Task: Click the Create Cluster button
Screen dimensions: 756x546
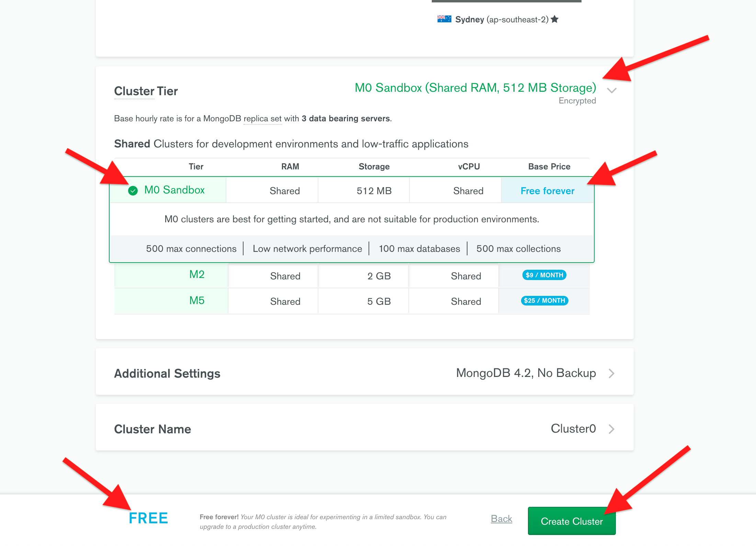Action: click(x=571, y=521)
